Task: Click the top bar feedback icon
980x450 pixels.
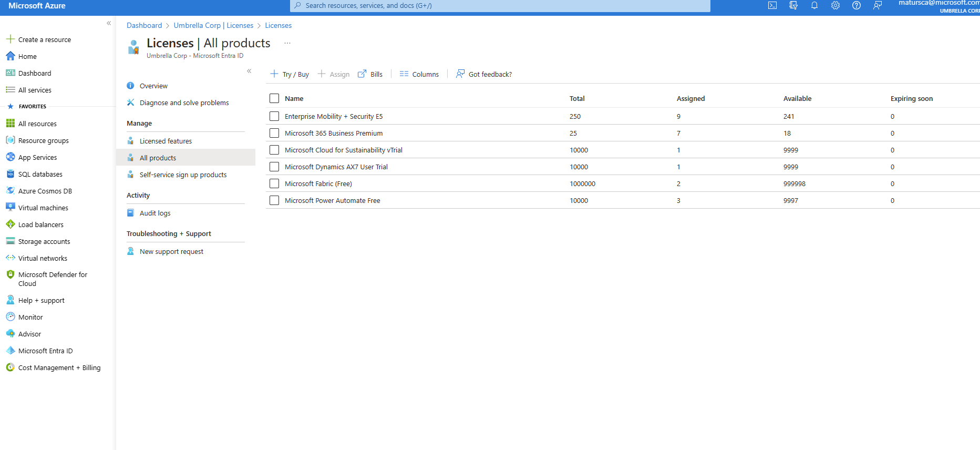Action: (878, 6)
